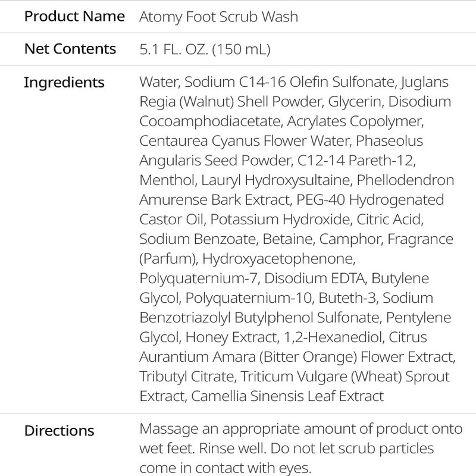Click the Ingredients row label

pyautogui.click(x=64, y=82)
